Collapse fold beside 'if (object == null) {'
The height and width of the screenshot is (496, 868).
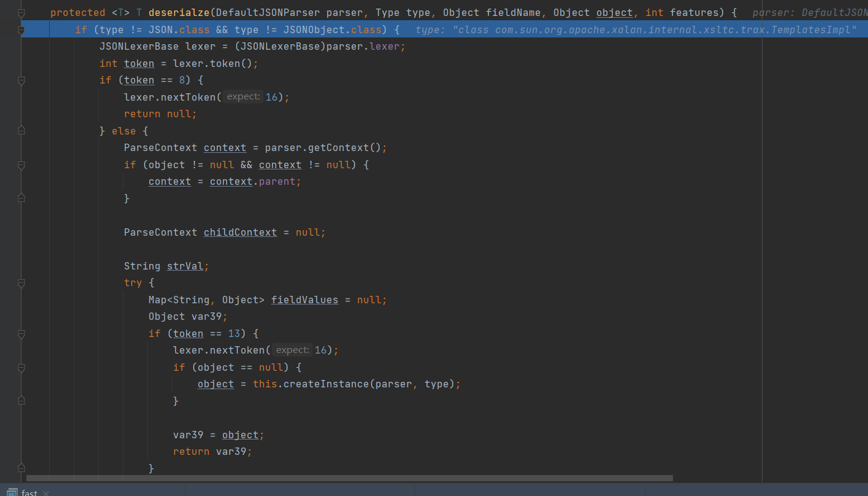21,368
